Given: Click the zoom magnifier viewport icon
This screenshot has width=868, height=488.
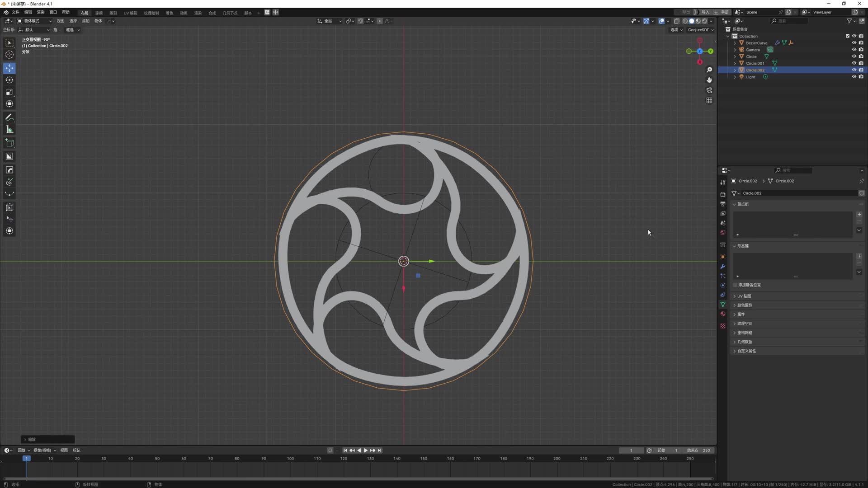Looking at the screenshot, I should 709,70.
